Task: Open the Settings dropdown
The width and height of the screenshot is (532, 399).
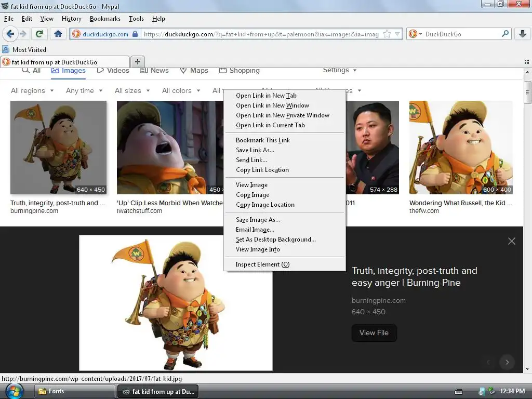Action: coord(340,70)
